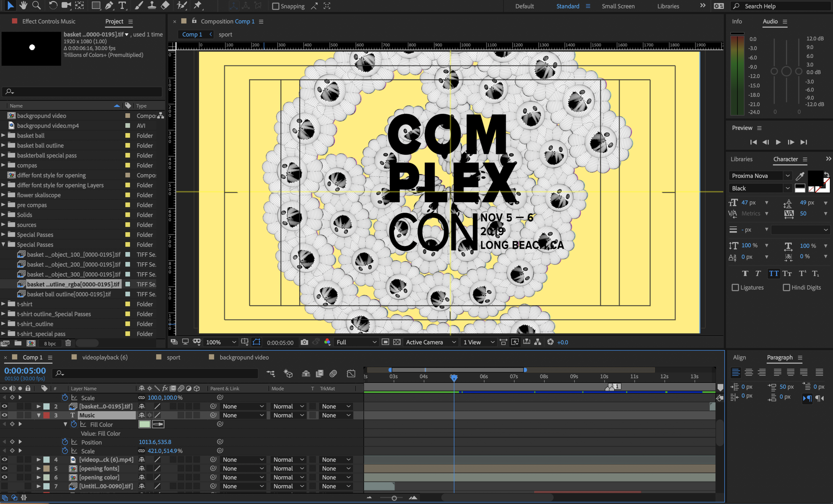This screenshot has width=833, height=504.
Task: Click the timeline current time 0:00:05:00
Action: coord(25,371)
